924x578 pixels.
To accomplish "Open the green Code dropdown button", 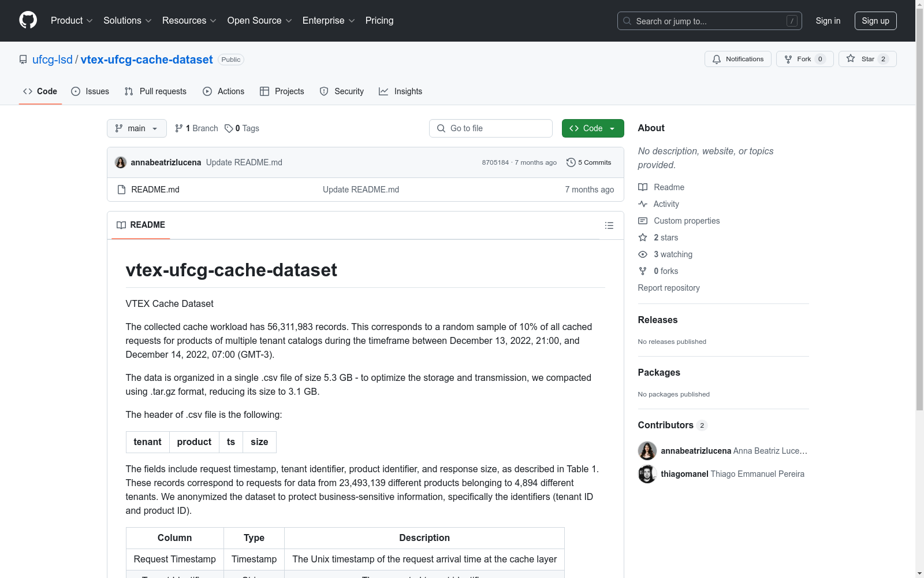I will [593, 128].
